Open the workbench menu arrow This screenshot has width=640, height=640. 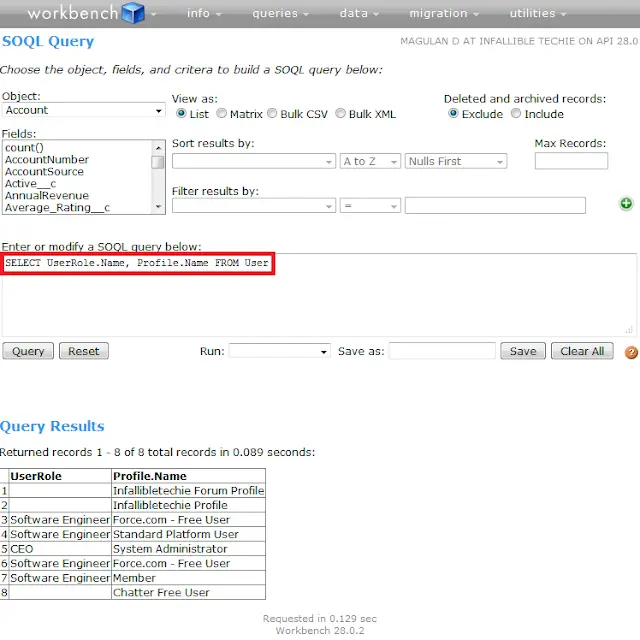153,14
